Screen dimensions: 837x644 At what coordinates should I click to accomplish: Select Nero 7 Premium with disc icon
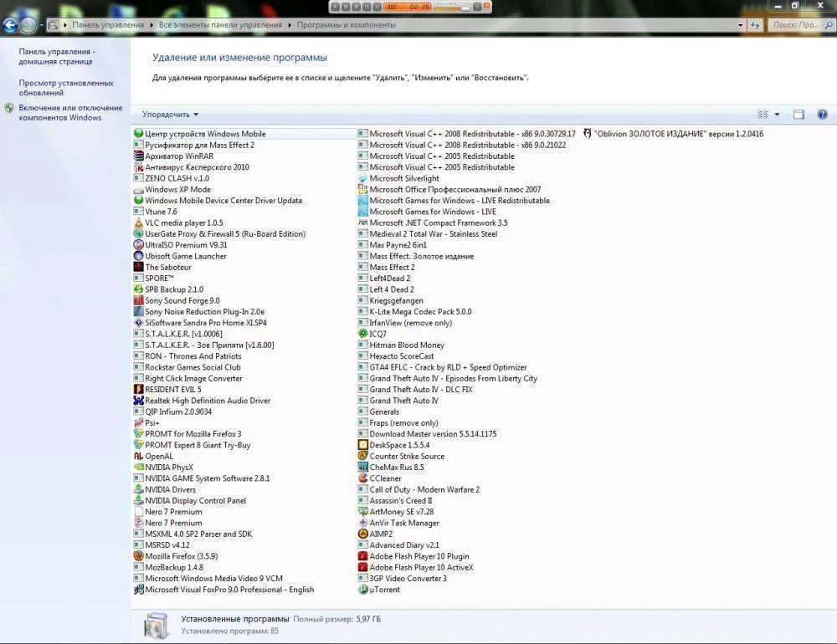tap(167, 523)
